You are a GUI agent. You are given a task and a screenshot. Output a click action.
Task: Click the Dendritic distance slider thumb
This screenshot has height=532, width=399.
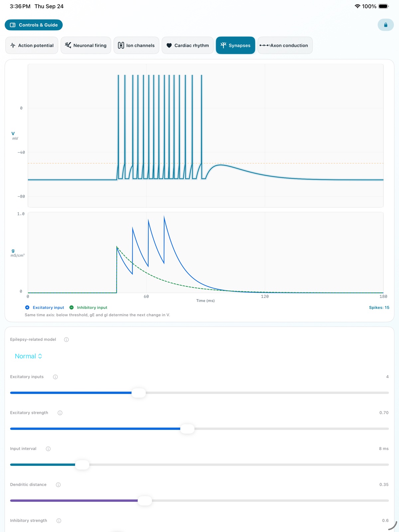click(145, 500)
